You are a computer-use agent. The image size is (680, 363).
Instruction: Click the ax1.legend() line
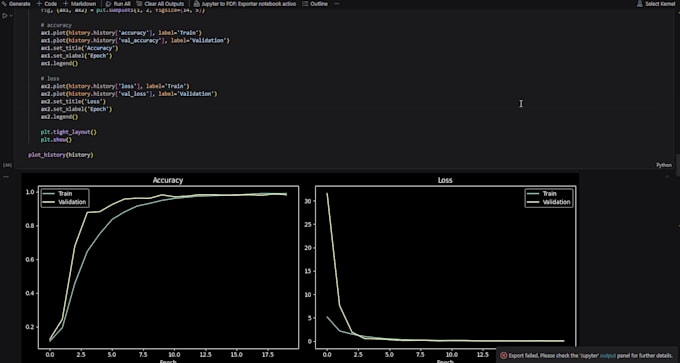click(x=59, y=63)
